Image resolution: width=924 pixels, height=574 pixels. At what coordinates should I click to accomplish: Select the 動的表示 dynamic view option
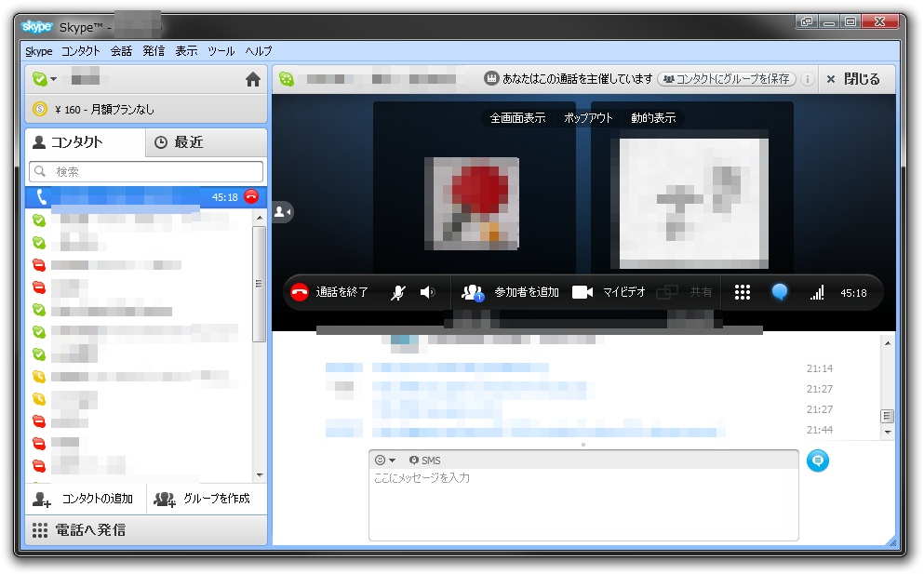click(x=653, y=118)
